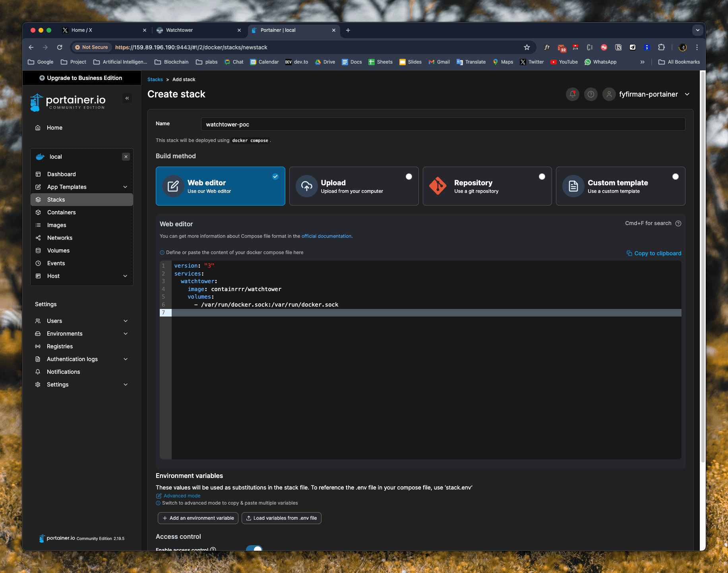Open Registries in the sidebar
Image resolution: width=728 pixels, height=573 pixels.
pyautogui.click(x=82, y=346)
